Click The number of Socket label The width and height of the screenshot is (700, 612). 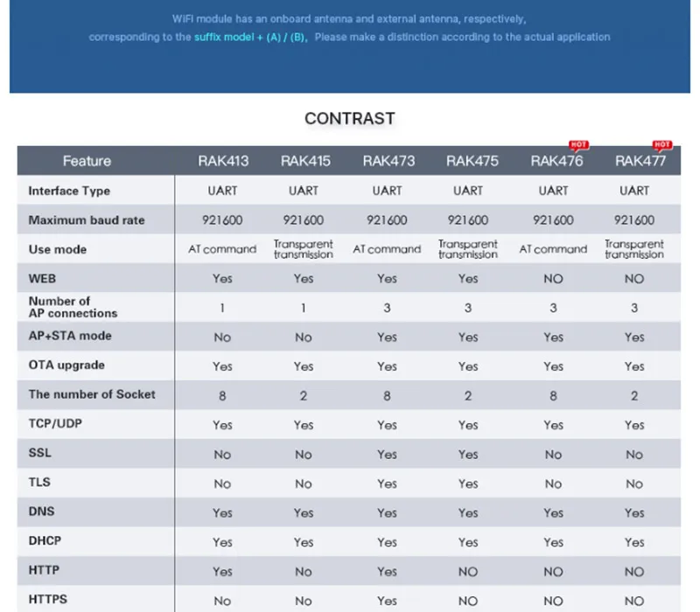(x=92, y=394)
